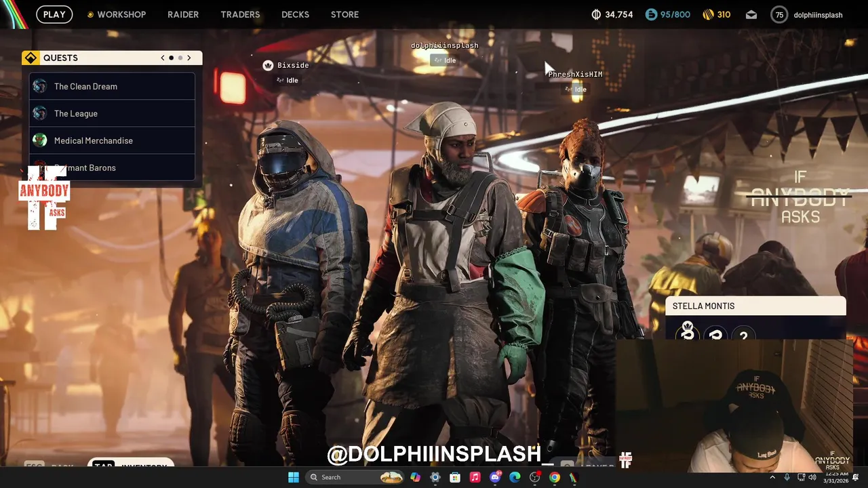Open Microsoft Edge from the taskbar

pos(515,477)
